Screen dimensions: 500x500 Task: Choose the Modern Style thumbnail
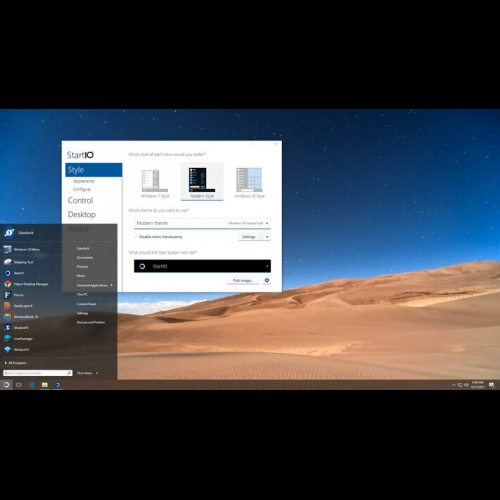[202, 182]
